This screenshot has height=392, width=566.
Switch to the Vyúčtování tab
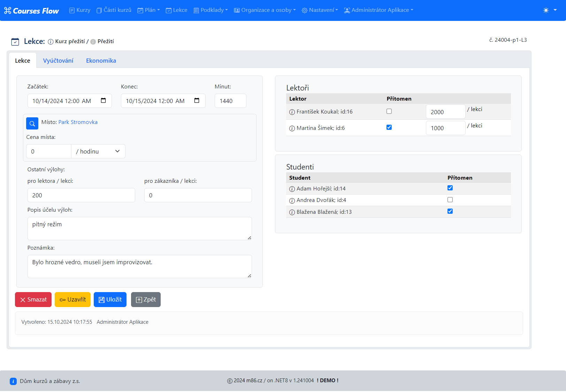point(58,61)
